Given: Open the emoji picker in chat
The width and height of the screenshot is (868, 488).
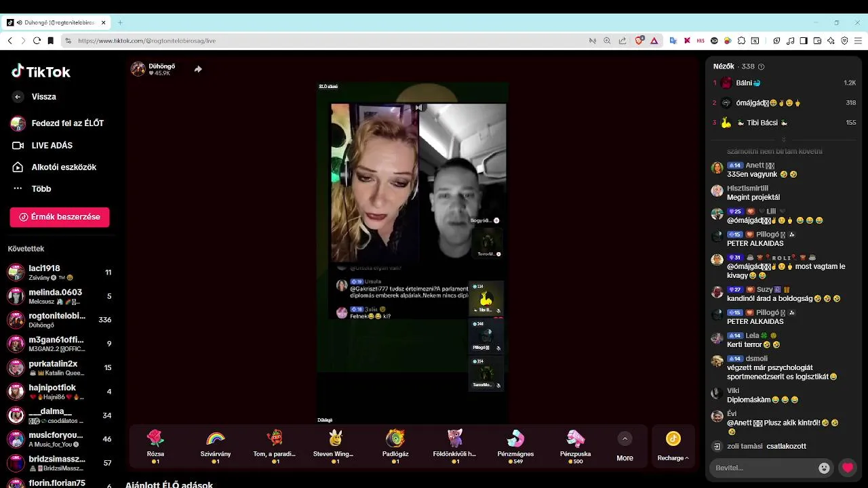Looking at the screenshot, I should pos(824,468).
